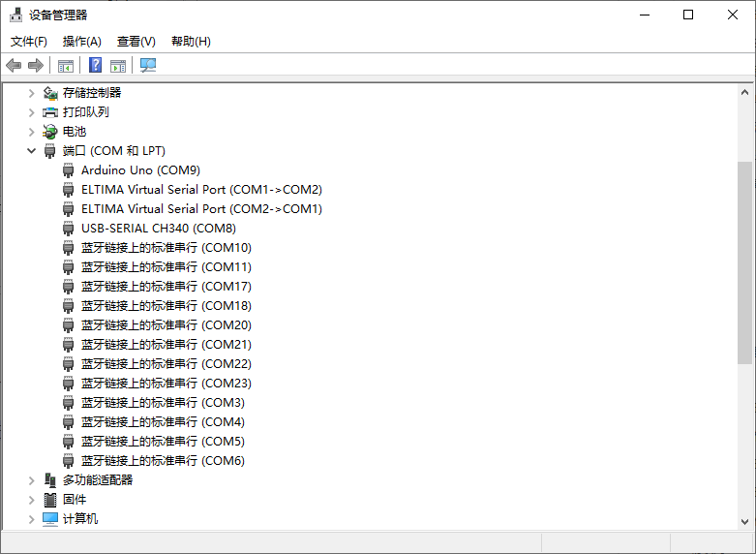Image resolution: width=756 pixels, height=554 pixels.
Task: Select the 存储控制器 category label
Action: pos(92,93)
